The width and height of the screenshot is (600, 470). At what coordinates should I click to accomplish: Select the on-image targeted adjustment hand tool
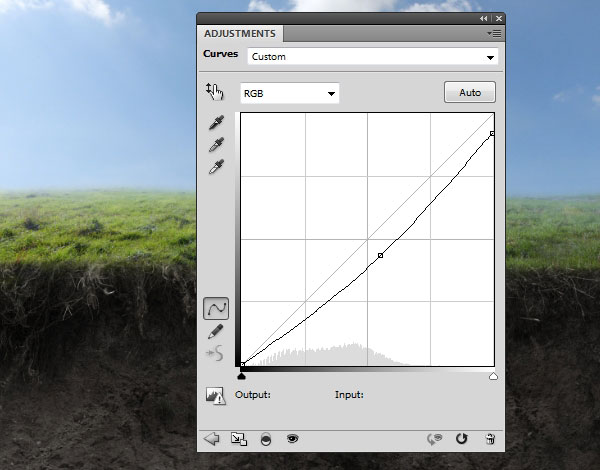[x=215, y=91]
